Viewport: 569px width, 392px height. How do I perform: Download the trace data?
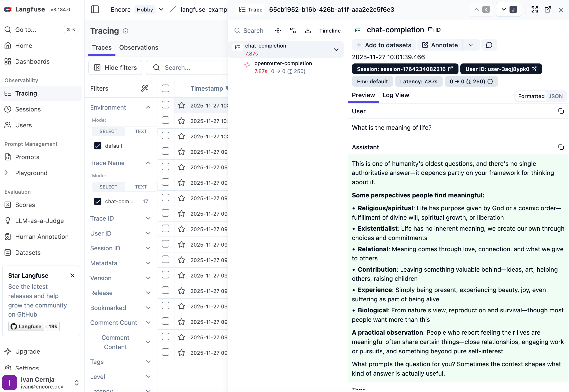click(308, 30)
